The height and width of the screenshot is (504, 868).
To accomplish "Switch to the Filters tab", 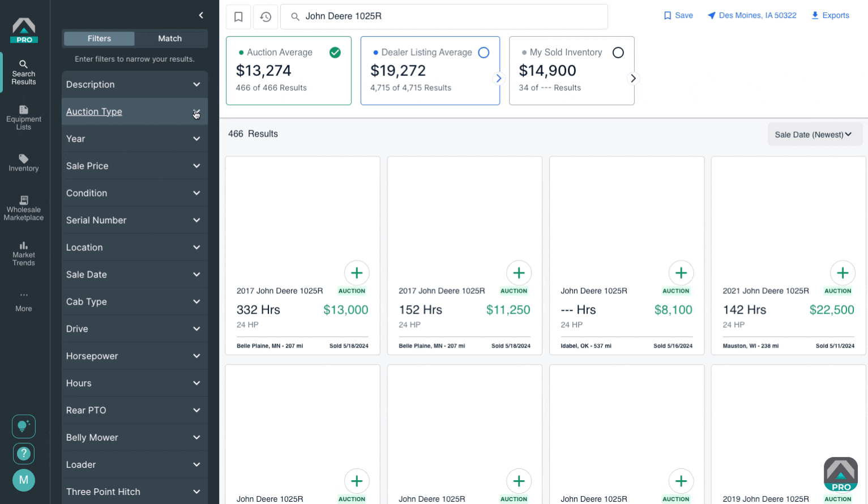I will [99, 39].
